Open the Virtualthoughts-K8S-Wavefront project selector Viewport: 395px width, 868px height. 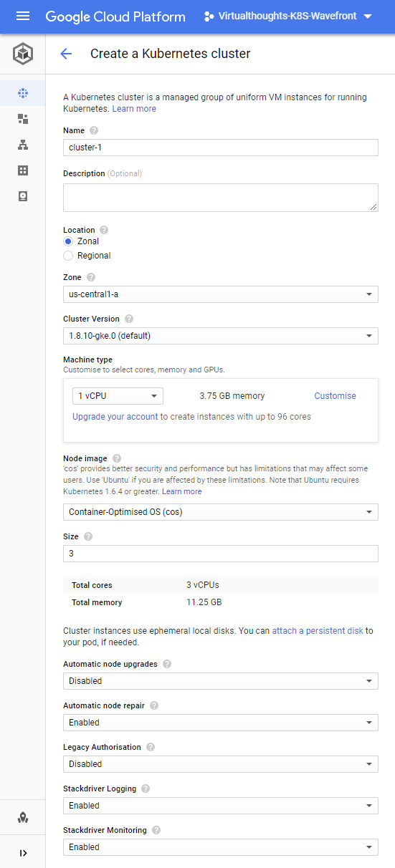[287, 16]
